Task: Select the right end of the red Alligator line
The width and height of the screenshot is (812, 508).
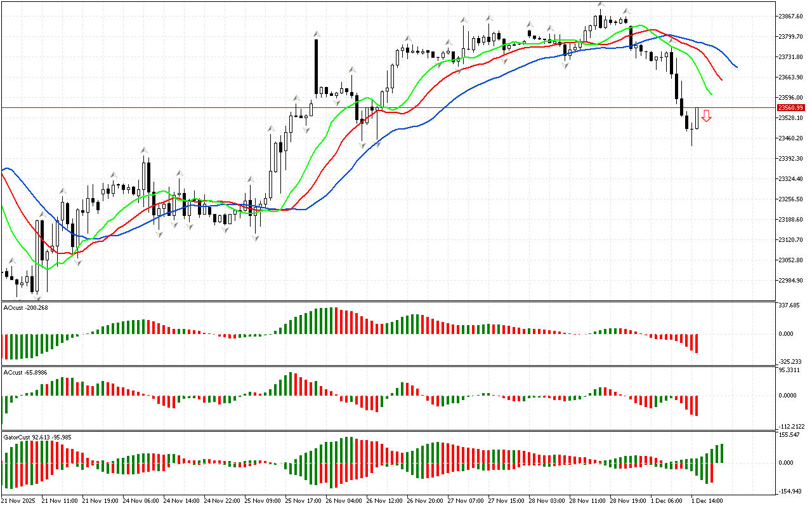Action: click(721, 79)
